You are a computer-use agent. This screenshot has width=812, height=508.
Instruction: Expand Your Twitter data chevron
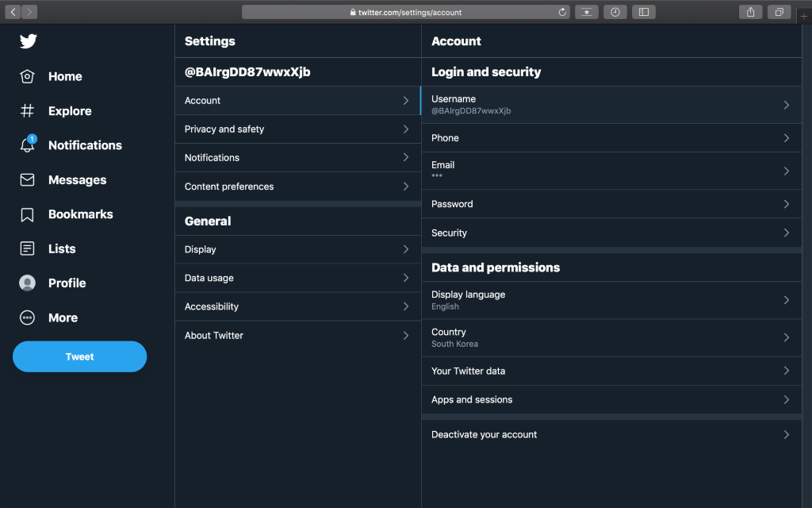point(786,371)
